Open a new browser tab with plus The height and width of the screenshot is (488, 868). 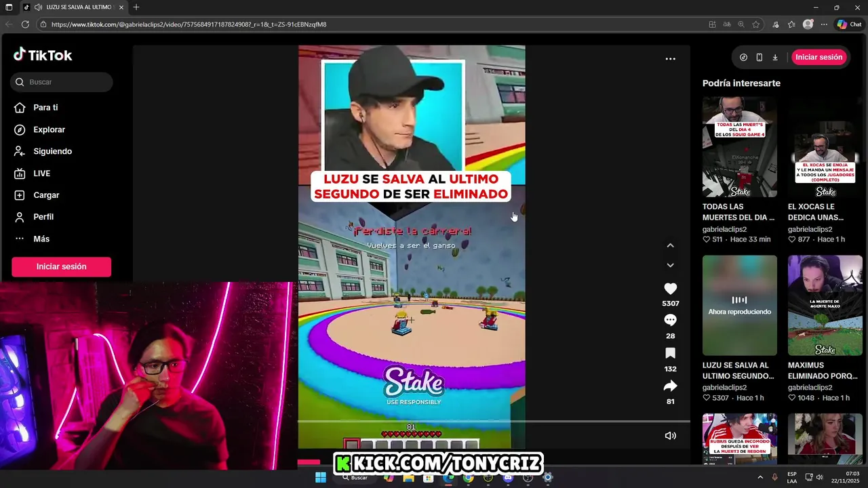[x=136, y=7]
